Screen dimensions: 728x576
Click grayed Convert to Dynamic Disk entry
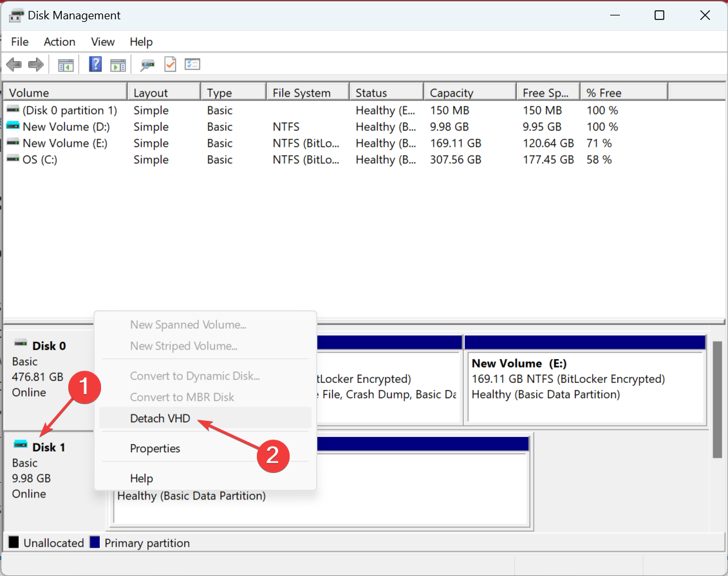coord(205,375)
